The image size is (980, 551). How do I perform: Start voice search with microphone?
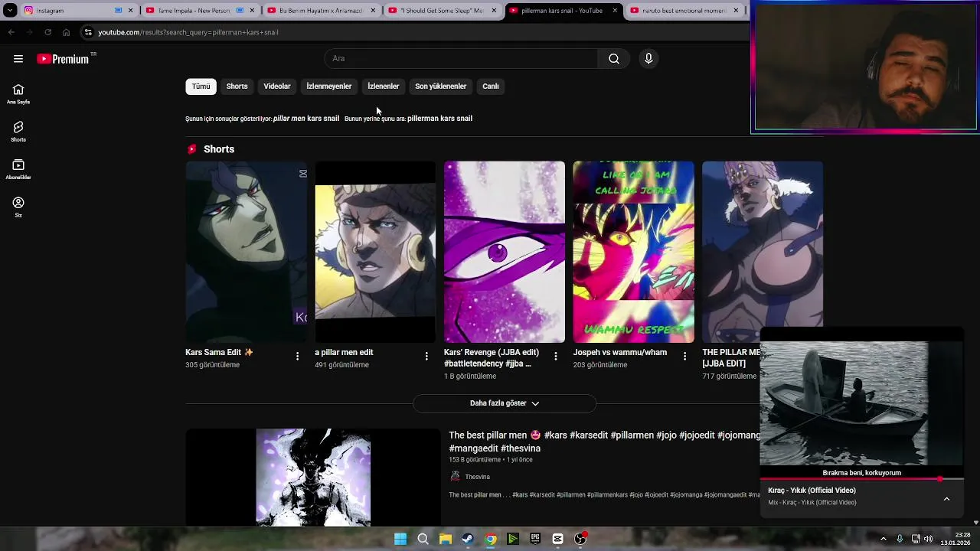(648, 59)
